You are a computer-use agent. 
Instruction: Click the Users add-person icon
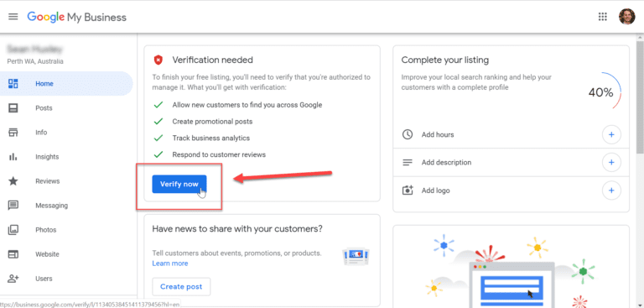13,279
